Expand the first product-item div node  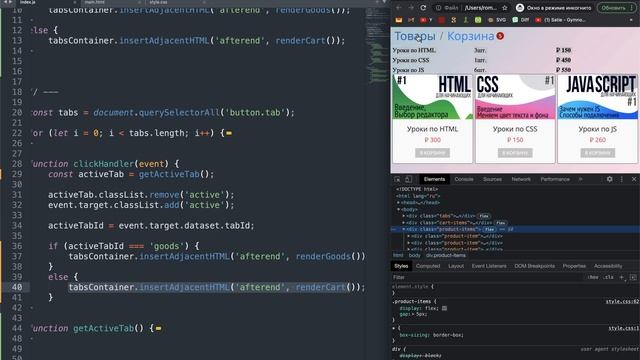(409, 236)
